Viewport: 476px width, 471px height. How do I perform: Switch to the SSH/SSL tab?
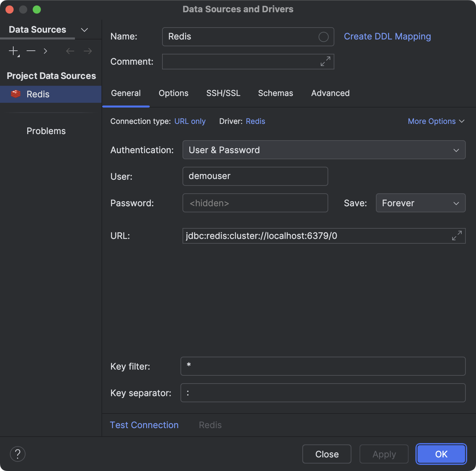click(223, 93)
